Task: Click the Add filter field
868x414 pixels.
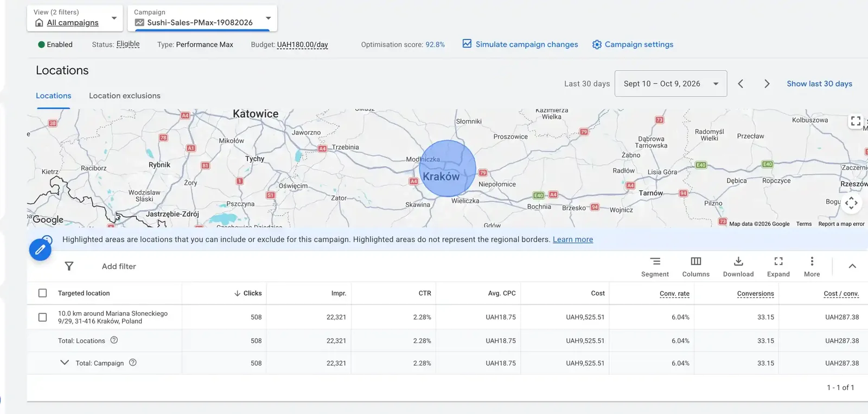Action: pyautogui.click(x=119, y=266)
